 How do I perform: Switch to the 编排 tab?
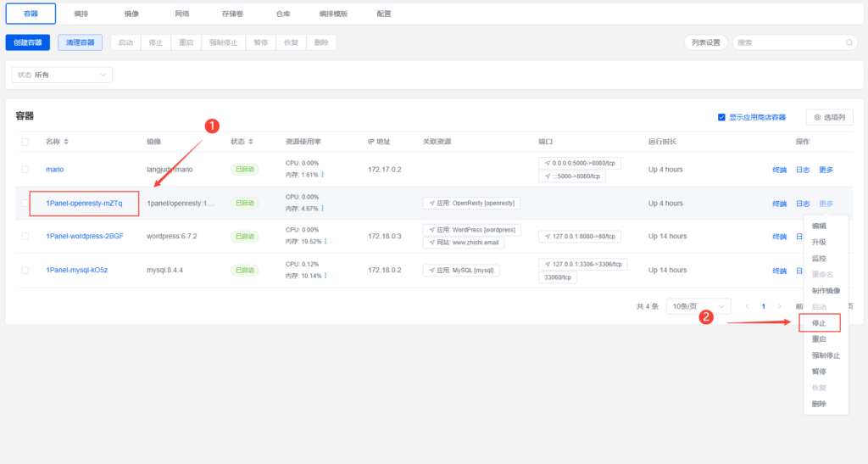(x=81, y=14)
